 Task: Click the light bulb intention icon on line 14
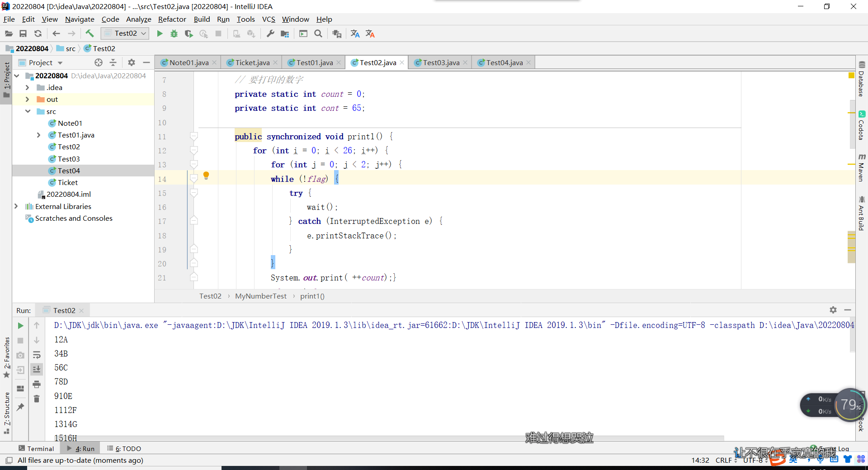(206, 176)
